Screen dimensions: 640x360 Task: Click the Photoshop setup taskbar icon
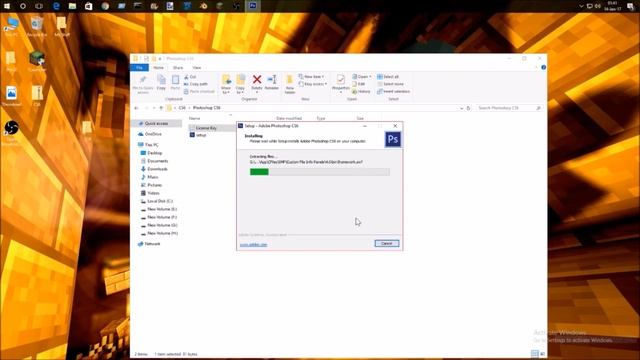click(x=253, y=6)
